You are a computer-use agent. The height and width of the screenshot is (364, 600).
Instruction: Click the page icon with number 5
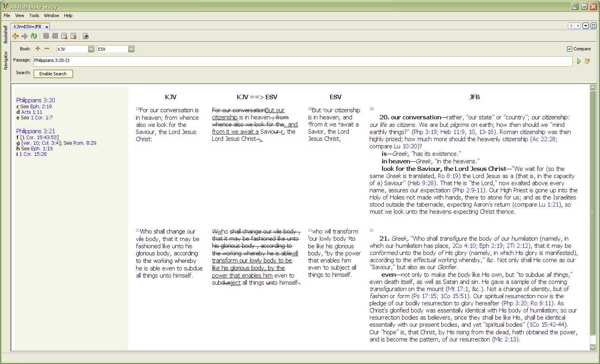tap(73, 36)
